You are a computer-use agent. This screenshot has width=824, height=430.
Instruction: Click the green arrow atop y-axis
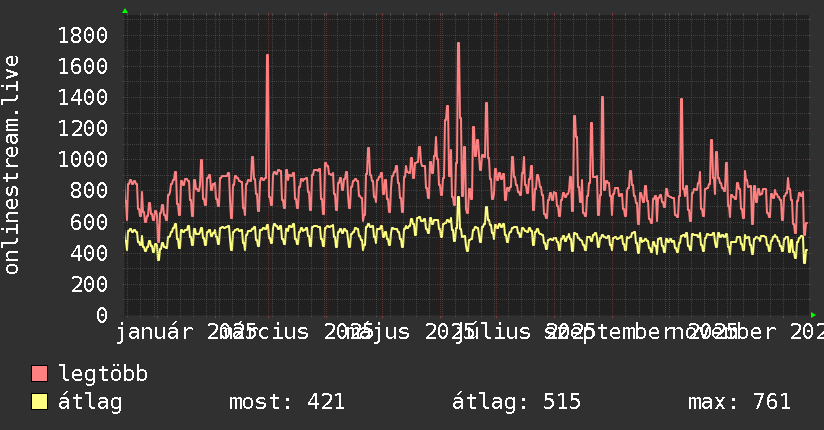(125, 11)
